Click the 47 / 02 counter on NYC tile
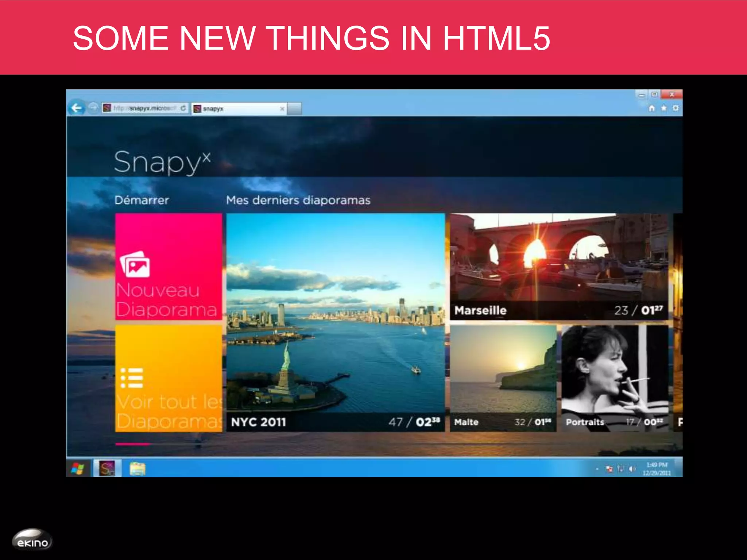 (x=414, y=422)
